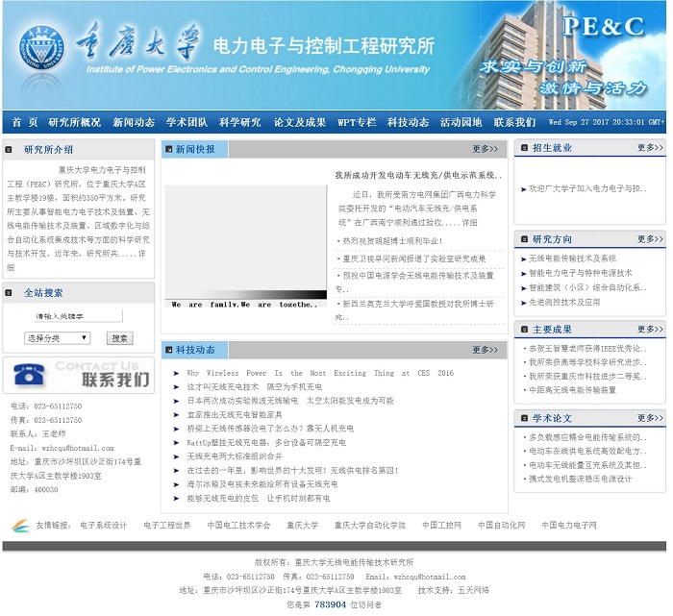673x616 pixels.
Task: Open news item 重庆卫视早间新闻报道了实验室研究成果
Action: point(414,259)
